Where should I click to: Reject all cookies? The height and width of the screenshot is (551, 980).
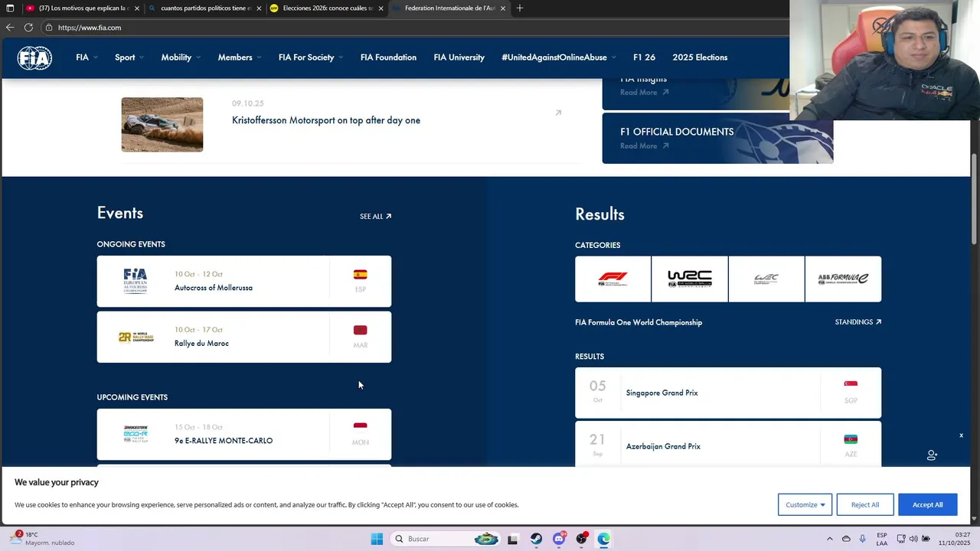[x=865, y=504]
